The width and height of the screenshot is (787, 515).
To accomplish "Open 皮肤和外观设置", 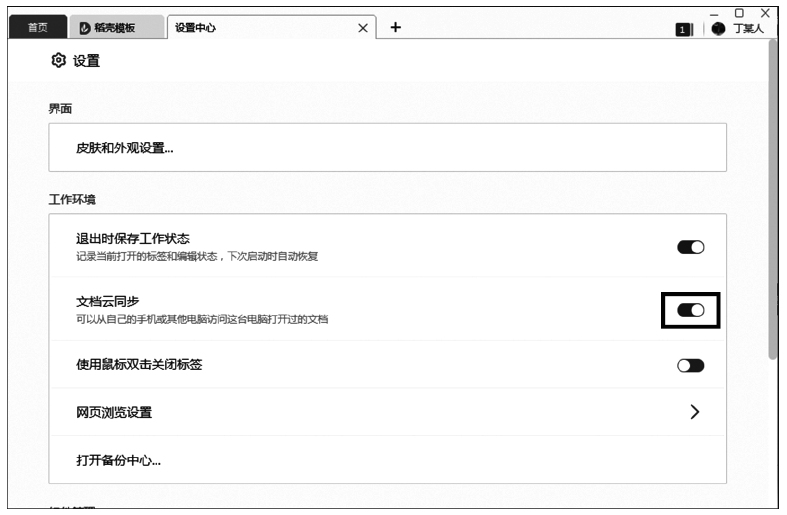I will click(x=125, y=148).
